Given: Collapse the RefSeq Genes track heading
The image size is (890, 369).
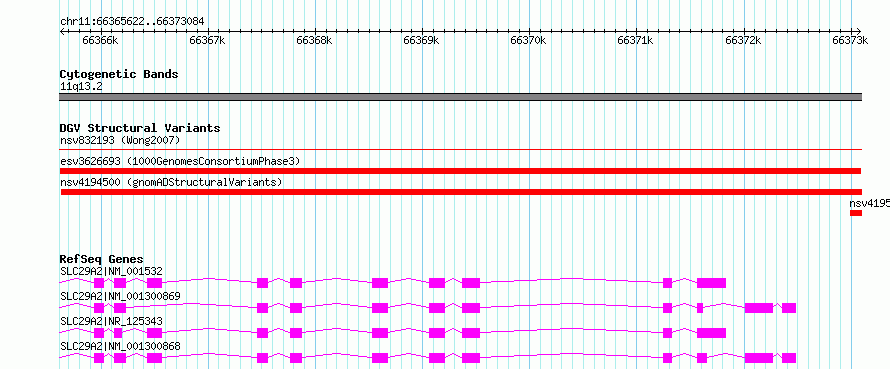Looking at the screenshot, I should [x=102, y=259].
